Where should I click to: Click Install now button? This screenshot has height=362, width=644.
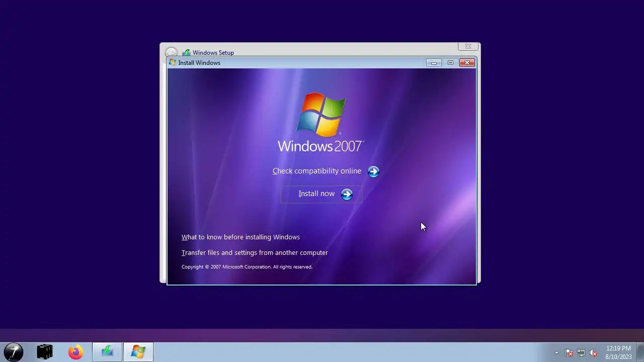pyautogui.click(x=321, y=194)
